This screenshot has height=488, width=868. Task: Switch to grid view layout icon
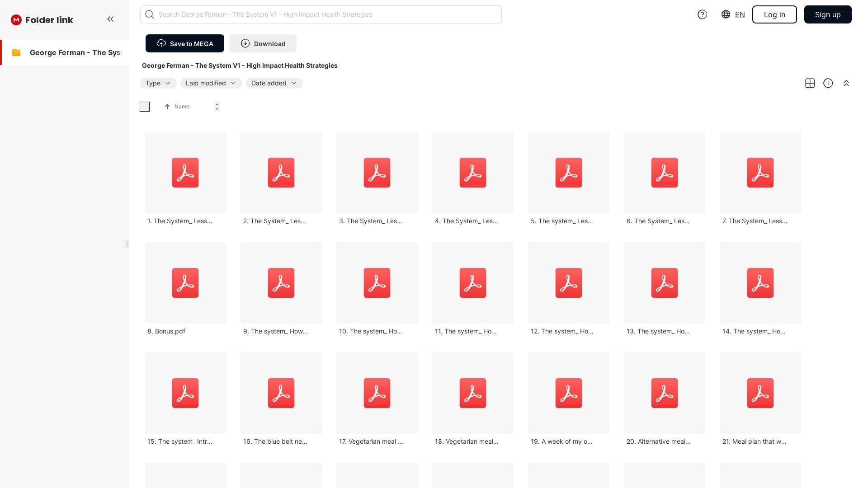[x=810, y=83]
